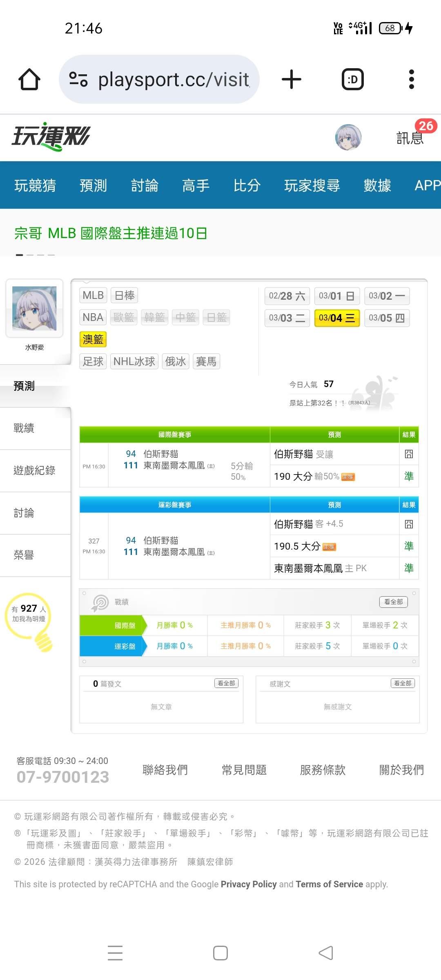
Task: Open 聯絡我們 footer link
Action: tap(165, 770)
